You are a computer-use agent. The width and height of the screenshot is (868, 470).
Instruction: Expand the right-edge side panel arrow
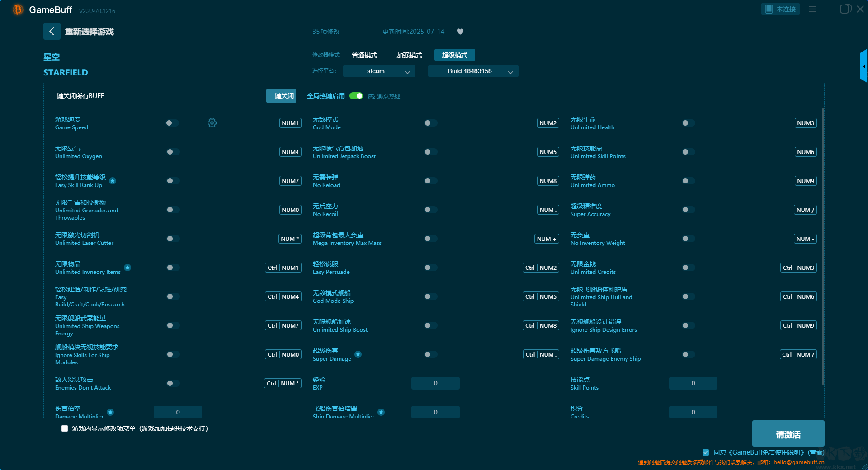coord(863,66)
